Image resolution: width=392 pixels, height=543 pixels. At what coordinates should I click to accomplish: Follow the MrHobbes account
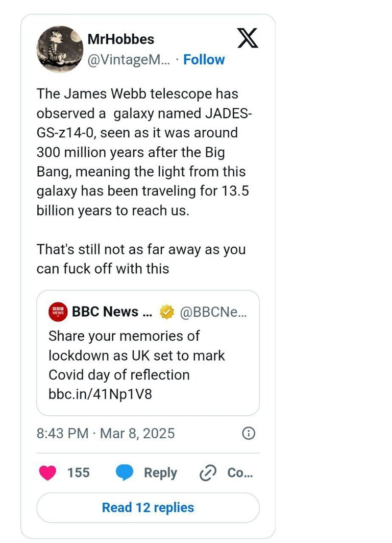(204, 60)
